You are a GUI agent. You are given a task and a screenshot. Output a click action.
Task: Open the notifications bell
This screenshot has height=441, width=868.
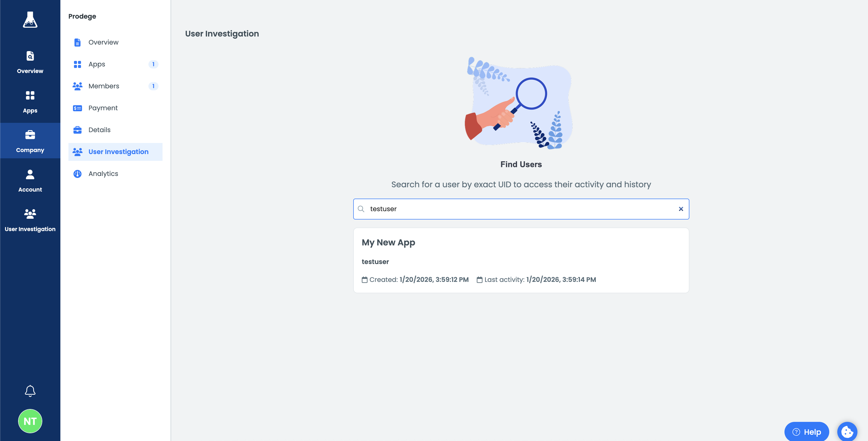pos(30,391)
